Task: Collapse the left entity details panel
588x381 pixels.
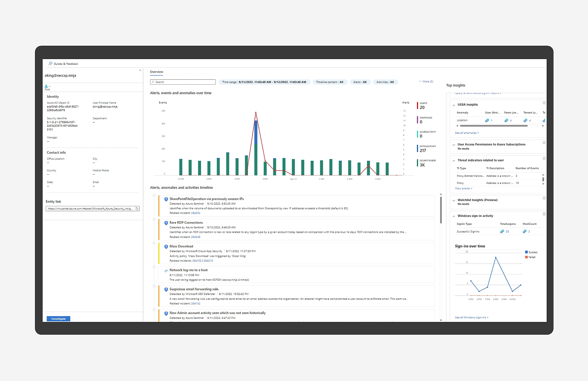Action: point(140,70)
